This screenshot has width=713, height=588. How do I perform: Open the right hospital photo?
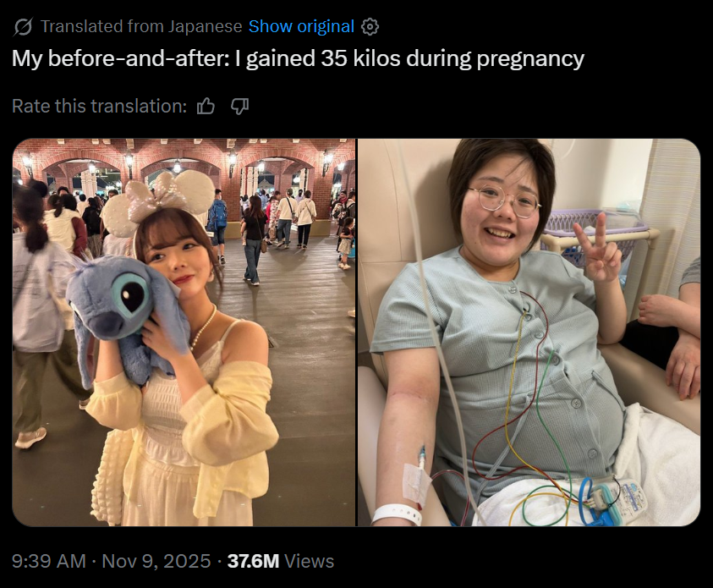(529, 332)
